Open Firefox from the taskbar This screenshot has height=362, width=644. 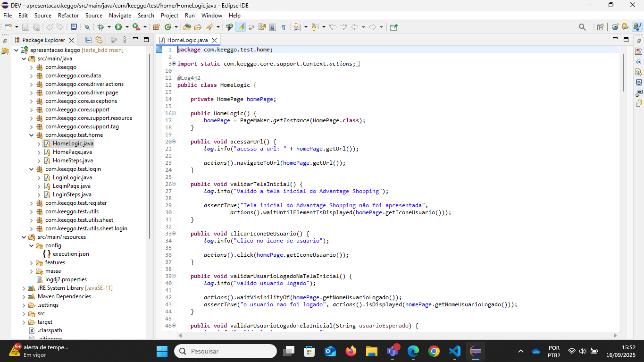351,351
